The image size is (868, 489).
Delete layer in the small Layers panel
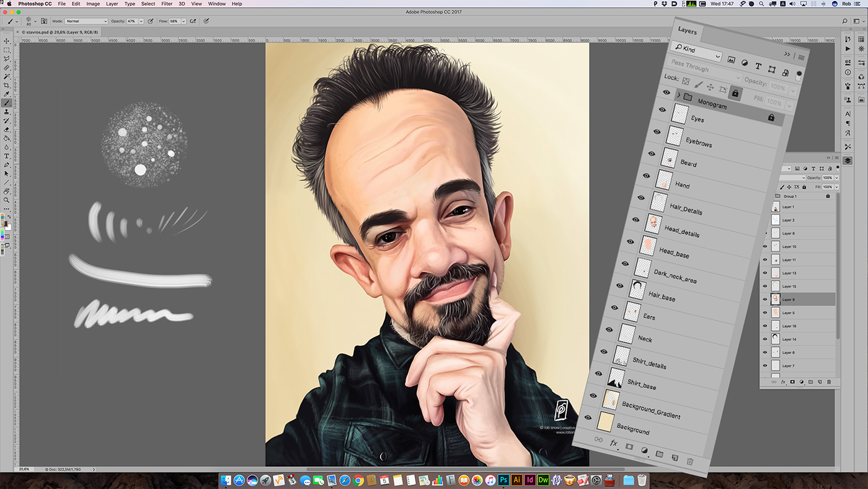pyautogui.click(x=830, y=382)
